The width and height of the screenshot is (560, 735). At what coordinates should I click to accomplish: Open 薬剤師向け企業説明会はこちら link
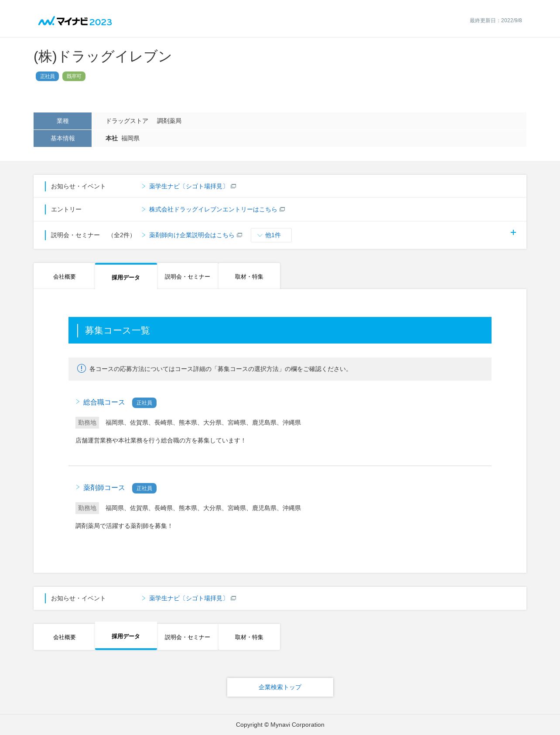pos(191,235)
